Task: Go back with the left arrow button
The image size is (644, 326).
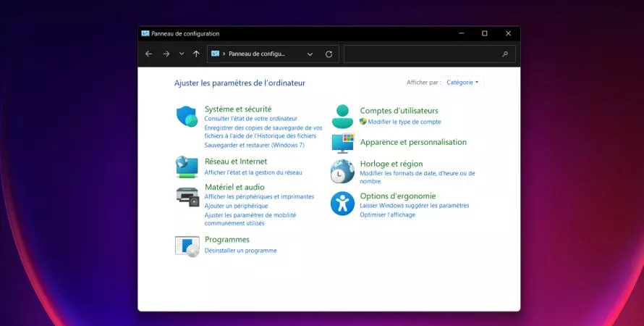Action: 148,54
